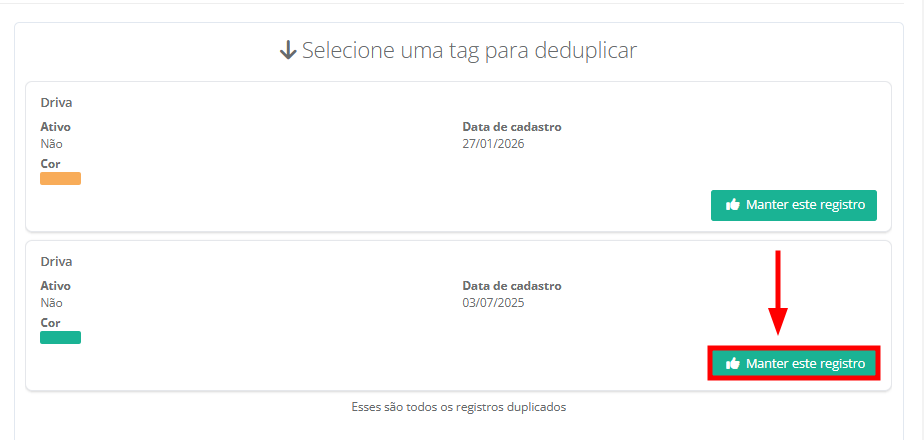The height and width of the screenshot is (440, 924).
Task: Click the green Cor color swatch
Action: click(60, 338)
